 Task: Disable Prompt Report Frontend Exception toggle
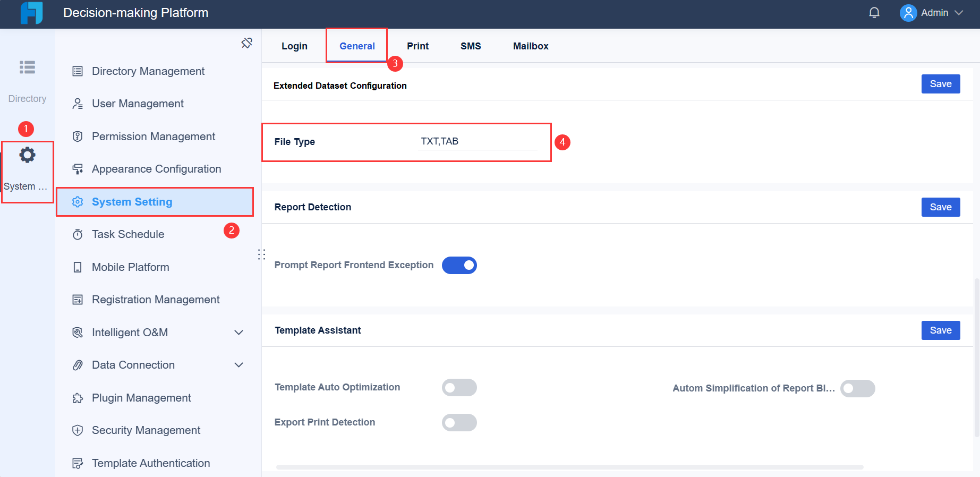click(459, 265)
